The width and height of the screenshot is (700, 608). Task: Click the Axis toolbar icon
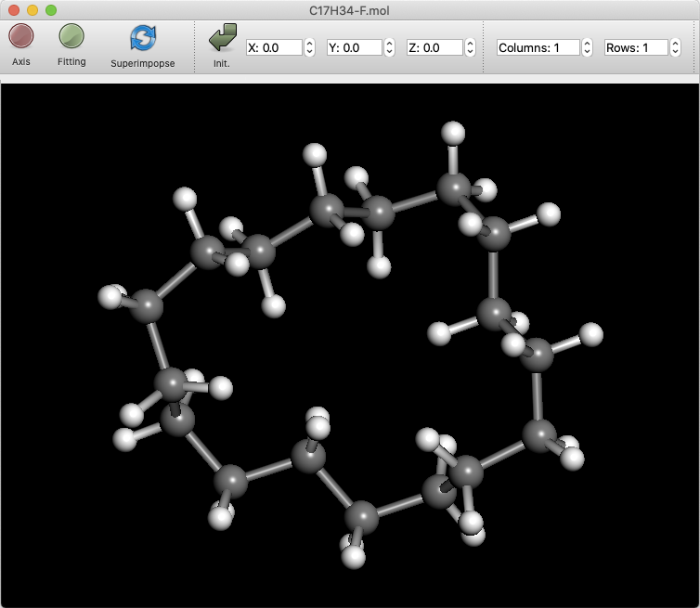point(20,37)
